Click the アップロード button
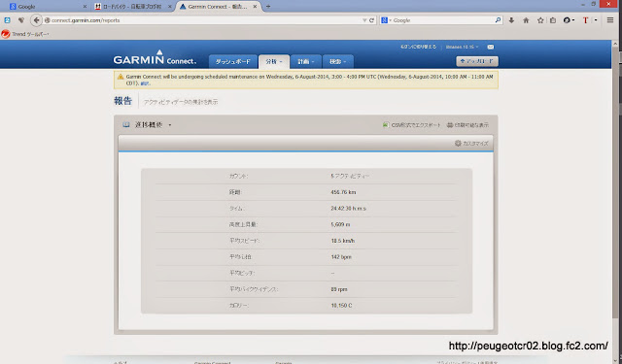This screenshot has width=622, height=364. 477,61
